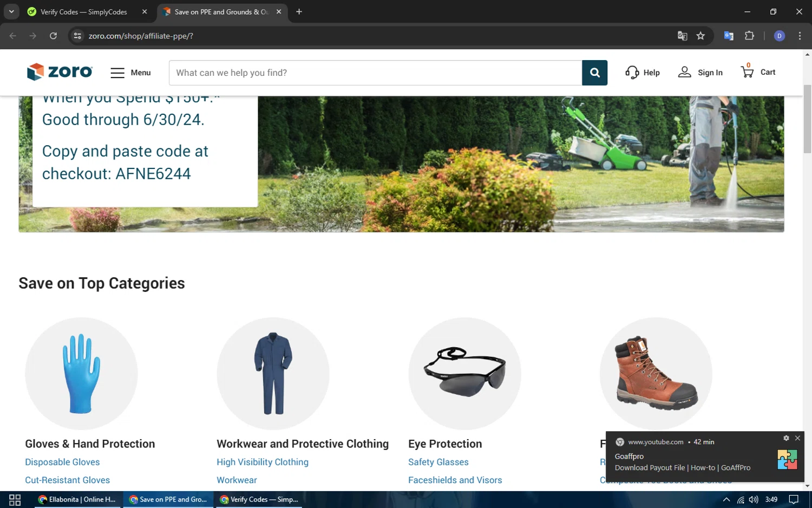Focus the product search field
This screenshot has width=812, height=508.
point(375,73)
